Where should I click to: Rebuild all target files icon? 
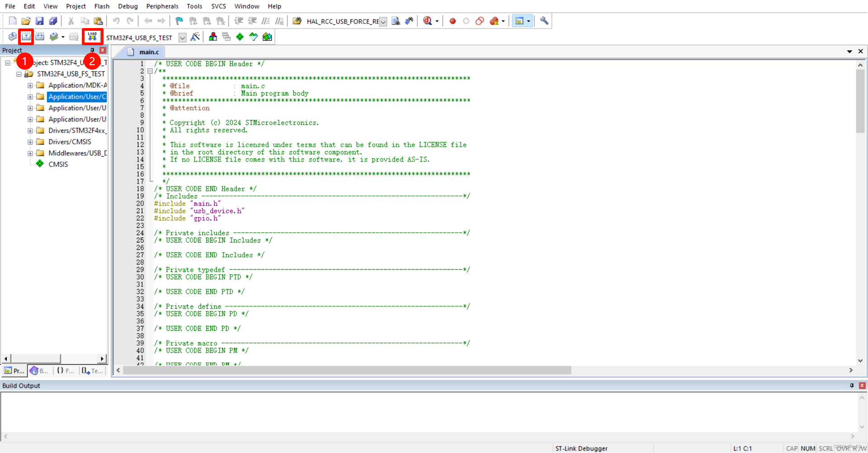pos(40,37)
